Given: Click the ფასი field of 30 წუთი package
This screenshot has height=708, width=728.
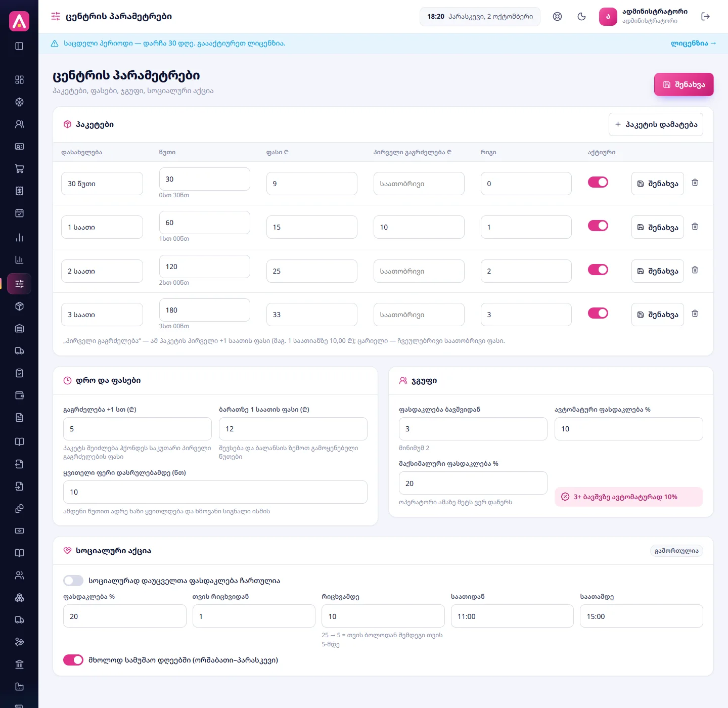Looking at the screenshot, I should [x=312, y=184].
